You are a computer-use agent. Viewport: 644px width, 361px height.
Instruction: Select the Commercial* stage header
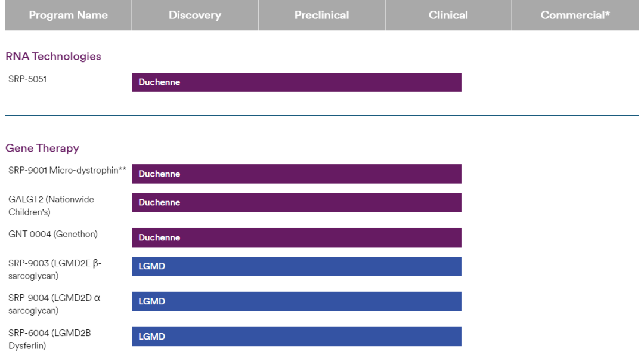click(575, 15)
